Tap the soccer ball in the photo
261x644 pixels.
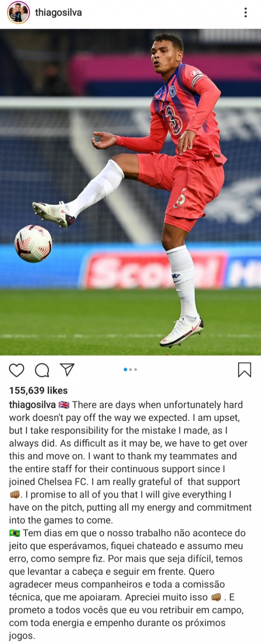[33, 243]
